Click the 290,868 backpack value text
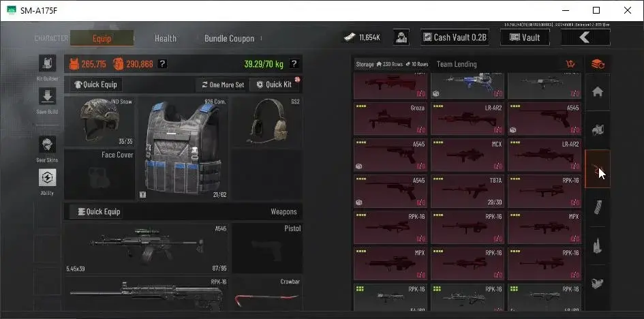The image size is (644, 319). point(140,65)
